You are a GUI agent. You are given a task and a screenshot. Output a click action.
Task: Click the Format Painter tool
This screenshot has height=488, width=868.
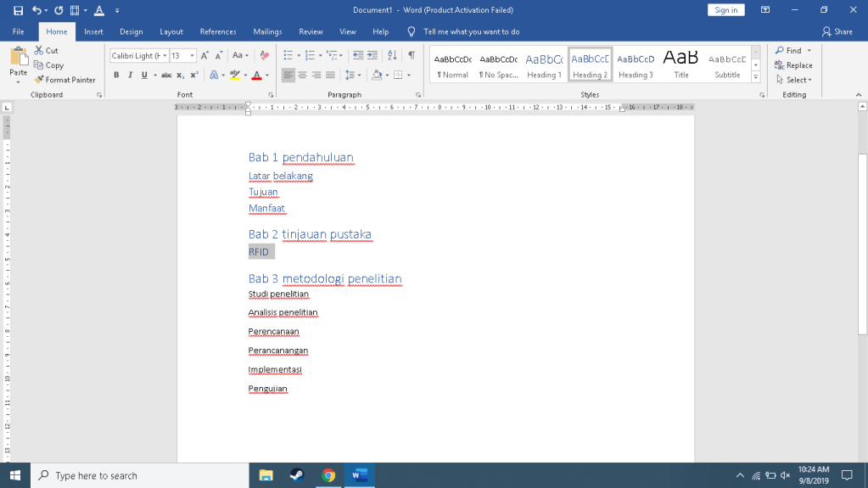(64, 80)
